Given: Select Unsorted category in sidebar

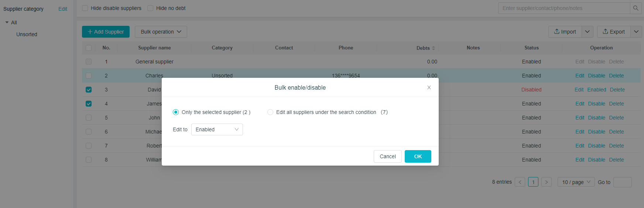Looking at the screenshot, I should click(27, 34).
